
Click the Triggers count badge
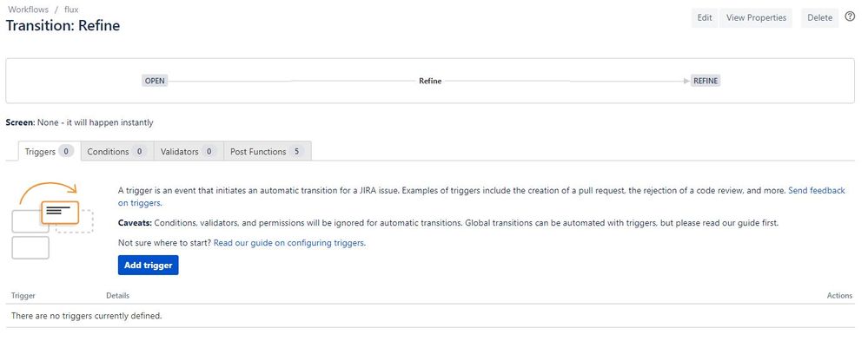coord(66,151)
